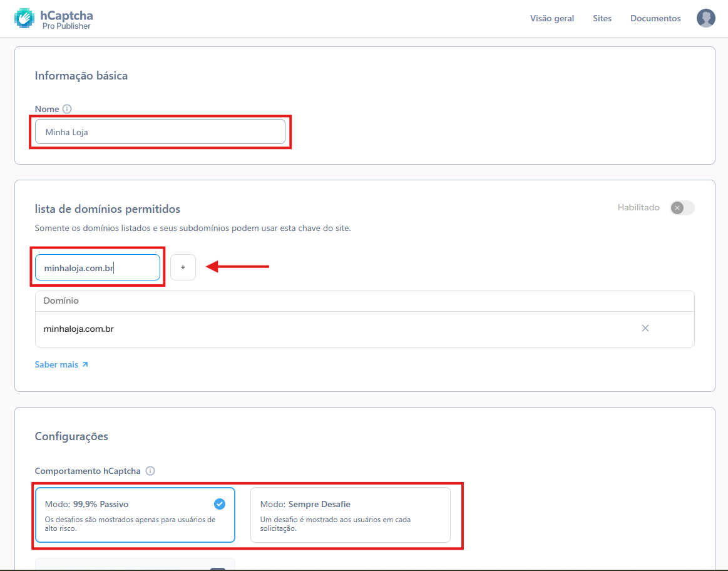Click the Nome input field
728x571 pixels.
(x=160, y=132)
